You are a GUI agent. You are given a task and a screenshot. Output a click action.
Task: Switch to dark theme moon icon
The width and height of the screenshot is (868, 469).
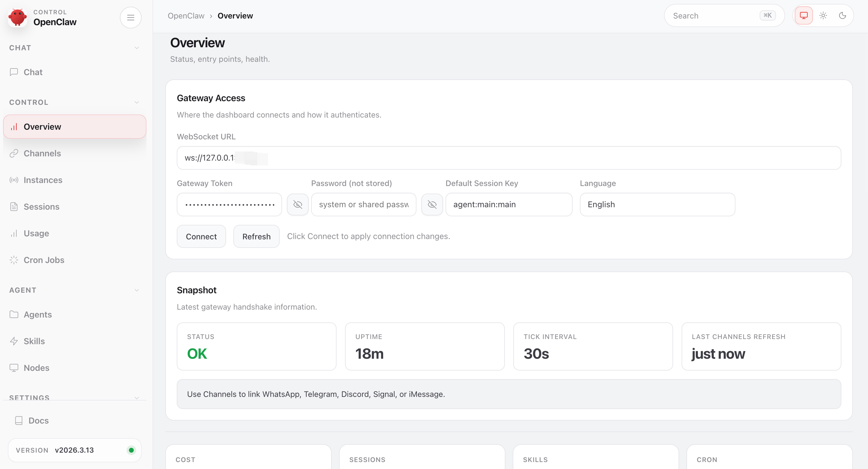click(842, 15)
